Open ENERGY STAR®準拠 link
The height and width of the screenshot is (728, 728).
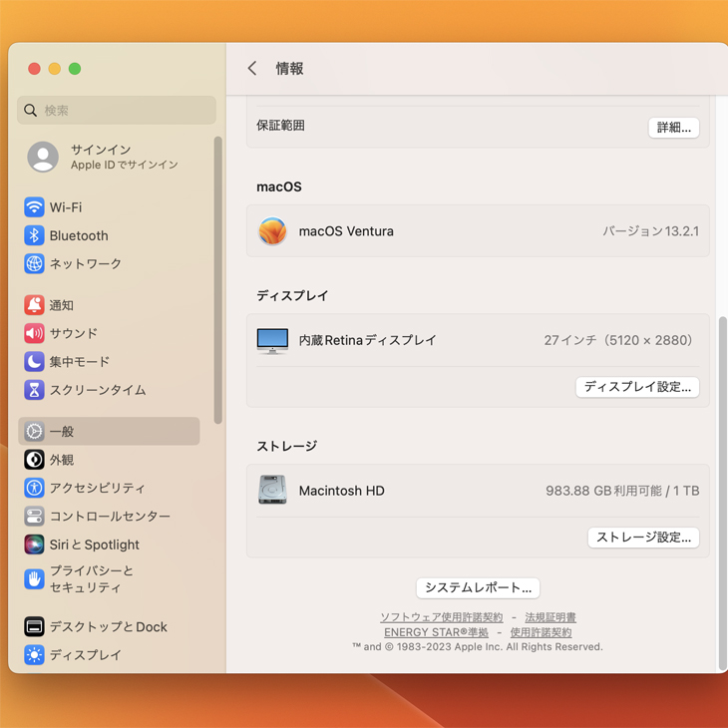(x=436, y=632)
